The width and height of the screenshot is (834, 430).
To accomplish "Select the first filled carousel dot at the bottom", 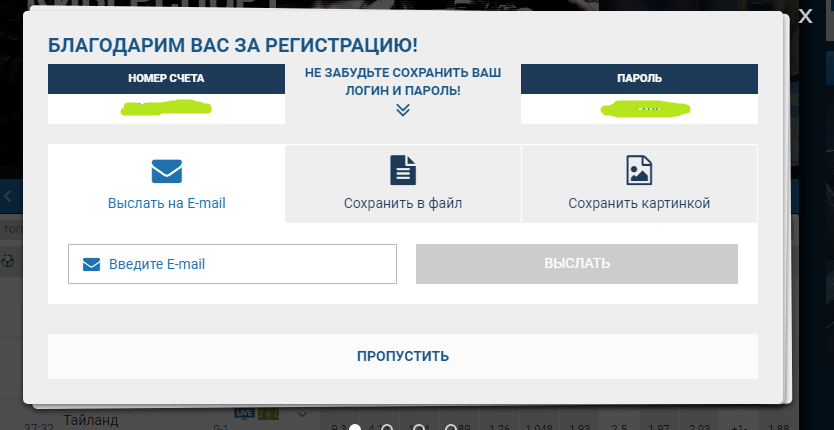I will tap(354, 429).
